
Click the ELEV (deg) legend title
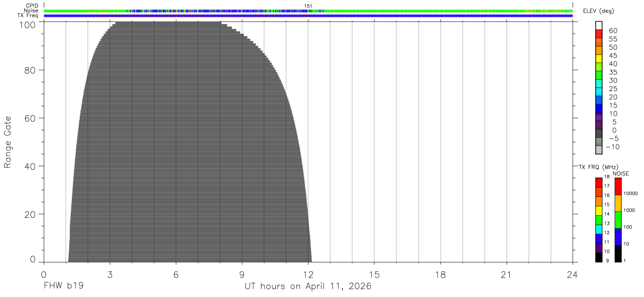(598, 11)
